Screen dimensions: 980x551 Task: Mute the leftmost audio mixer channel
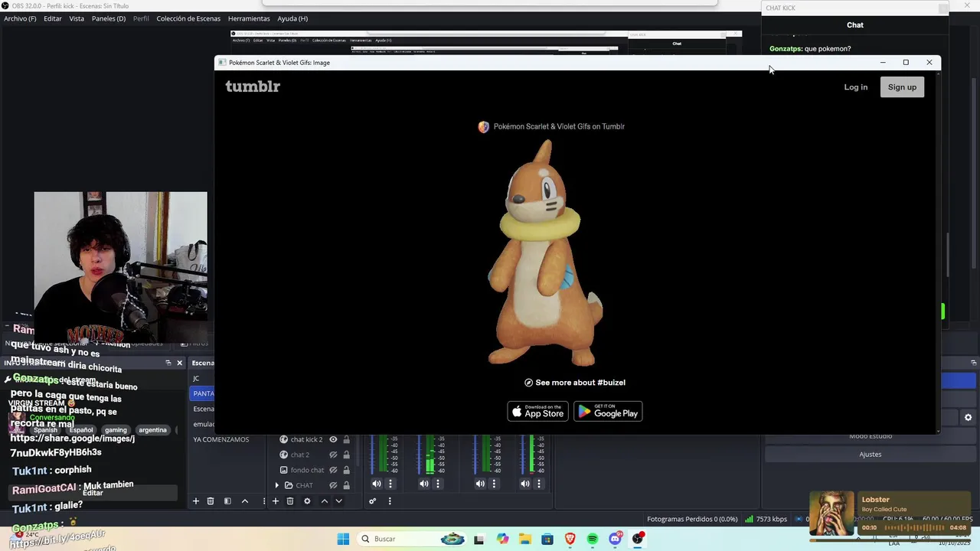[377, 484]
